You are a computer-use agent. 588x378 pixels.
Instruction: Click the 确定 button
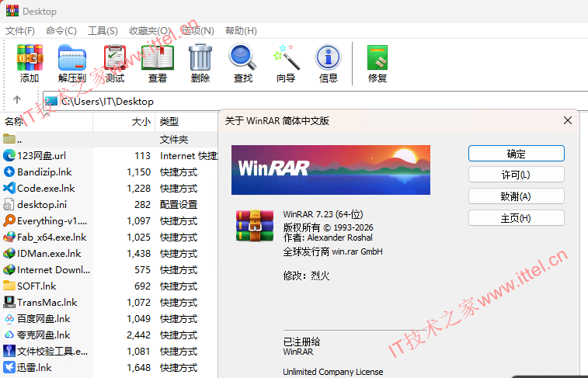(516, 154)
